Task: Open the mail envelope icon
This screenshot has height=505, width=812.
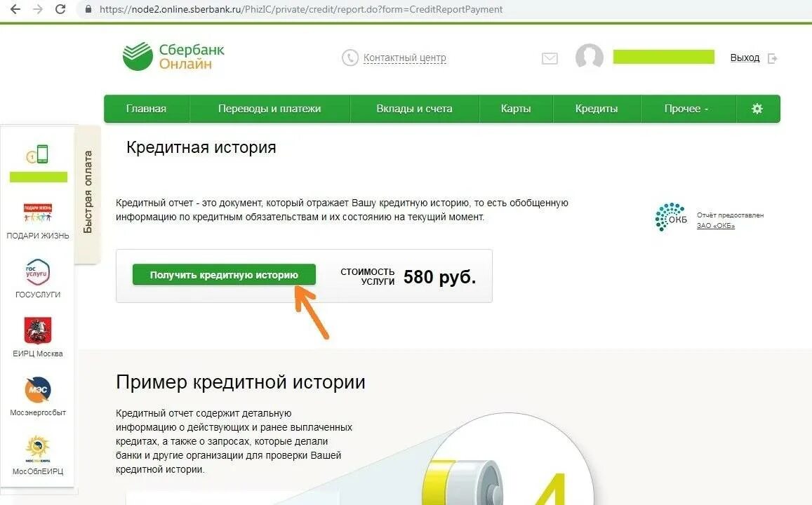Action: point(550,58)
